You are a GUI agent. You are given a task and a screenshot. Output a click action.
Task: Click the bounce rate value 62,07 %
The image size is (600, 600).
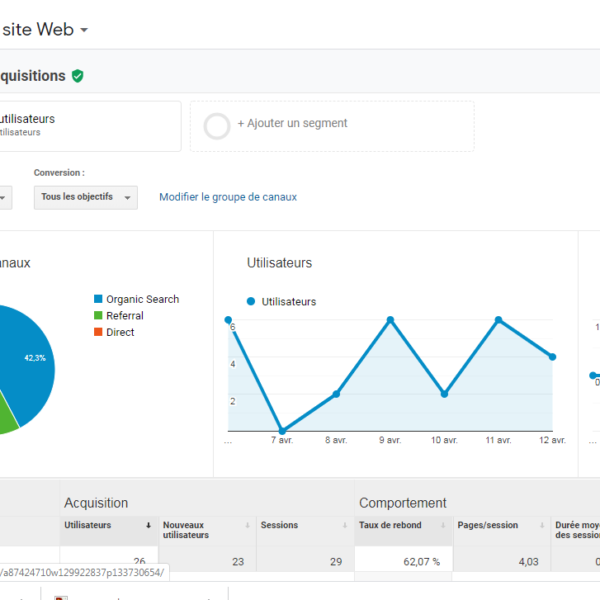pos(422,562)
